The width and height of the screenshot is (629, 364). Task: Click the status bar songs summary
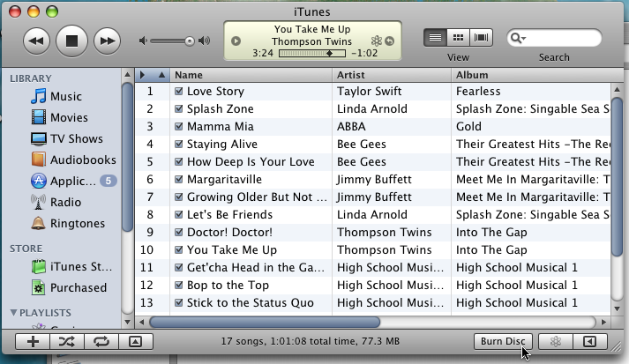coord(311,342)
